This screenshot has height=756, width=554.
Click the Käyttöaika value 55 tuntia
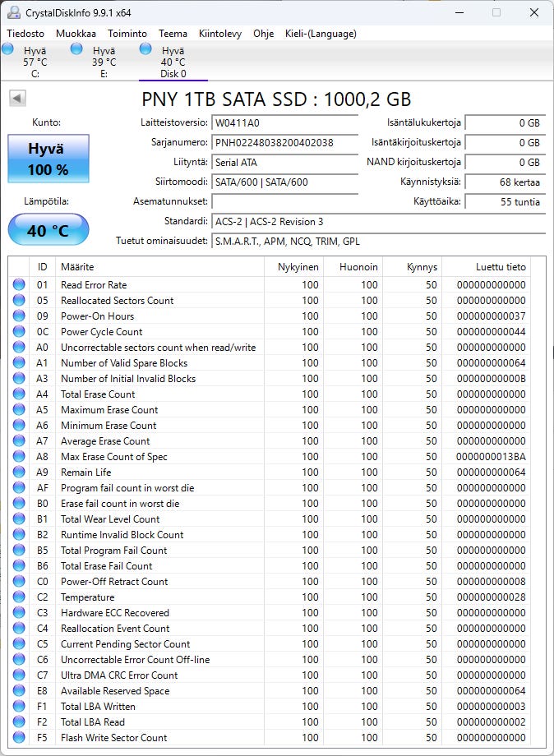click(x=506, y=202)
